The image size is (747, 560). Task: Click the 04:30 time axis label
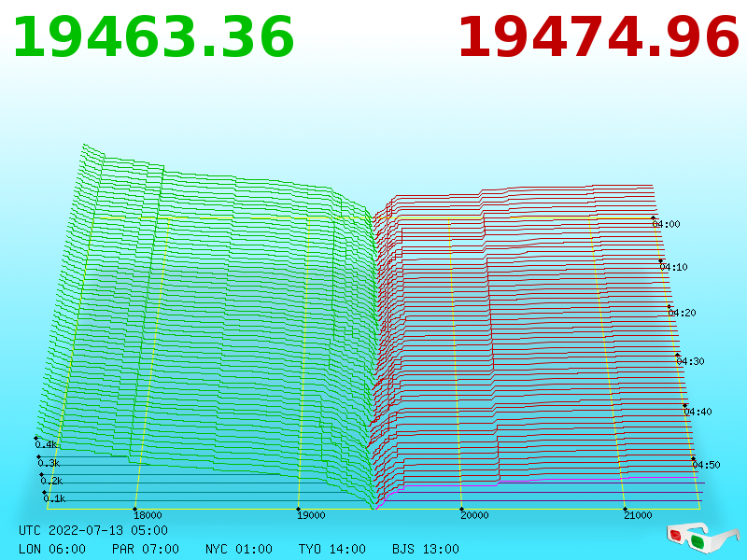pos(690,361)
